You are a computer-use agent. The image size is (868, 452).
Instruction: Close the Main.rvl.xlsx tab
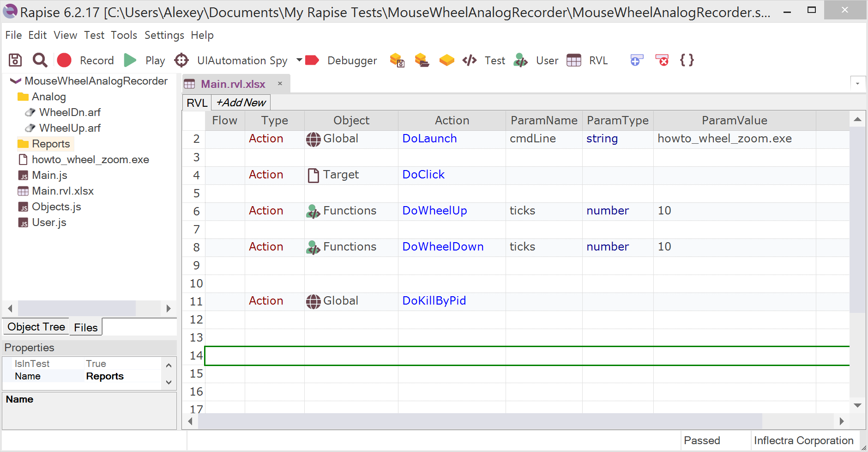280,84
